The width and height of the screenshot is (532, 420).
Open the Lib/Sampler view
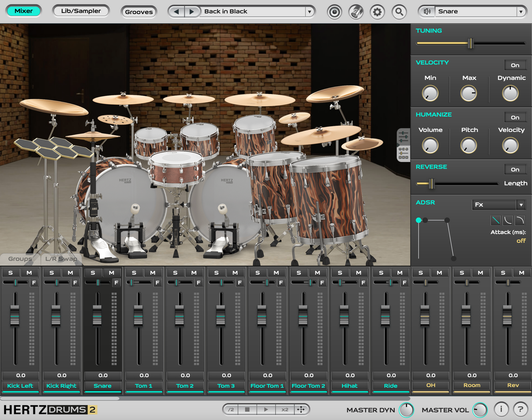tap(81, 11)
